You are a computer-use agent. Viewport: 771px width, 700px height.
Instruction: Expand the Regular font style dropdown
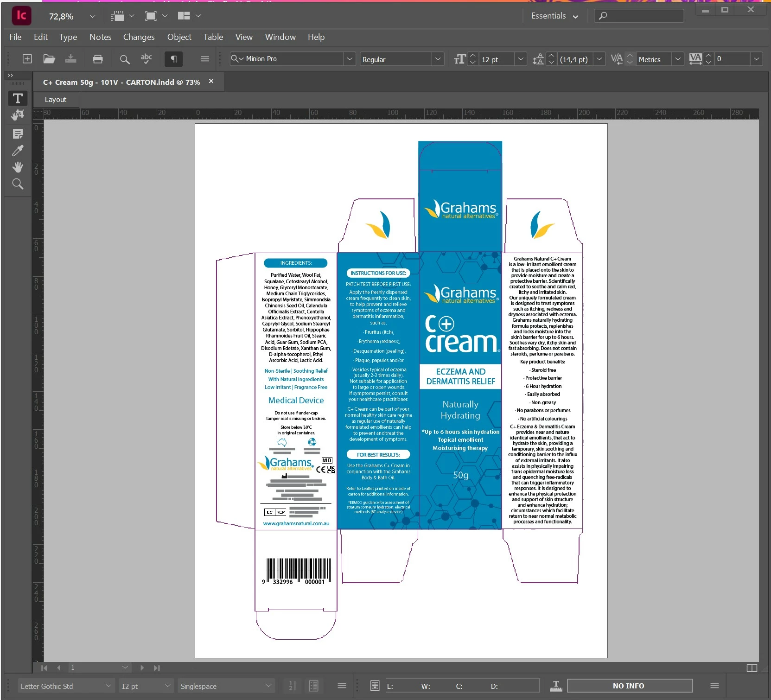point(438,59)
